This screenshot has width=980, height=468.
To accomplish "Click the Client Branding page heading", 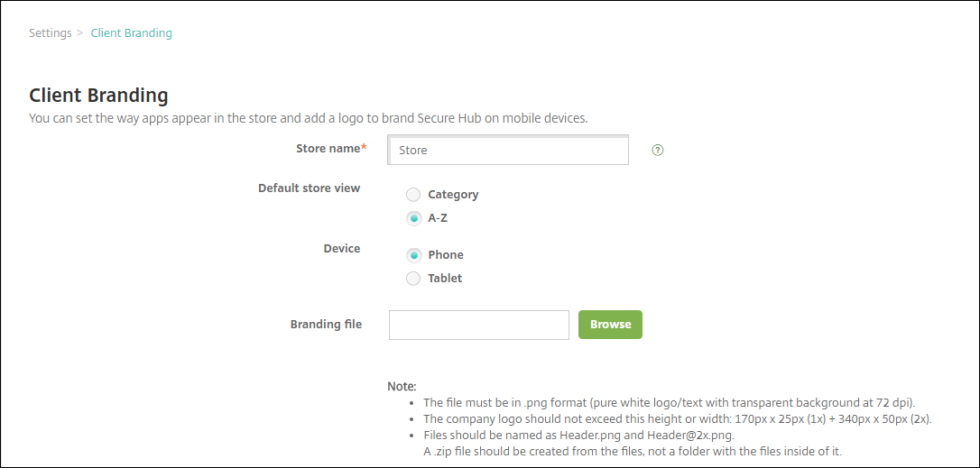I will (x=98, y=95).
